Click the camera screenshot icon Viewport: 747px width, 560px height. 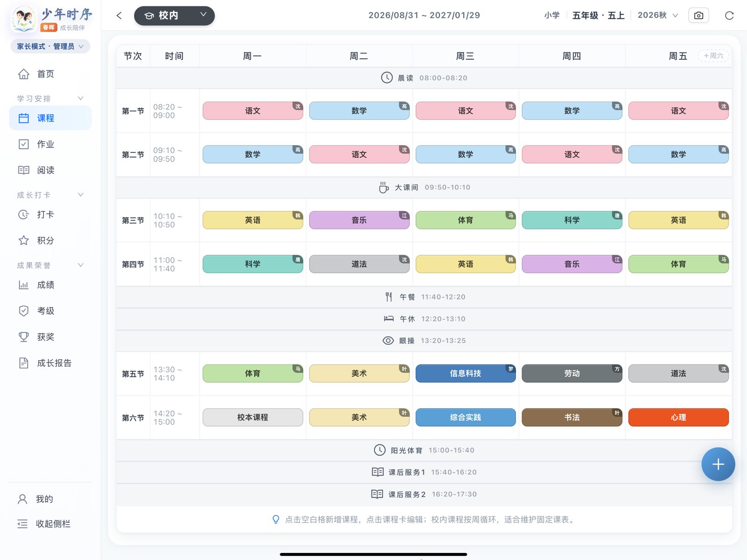click(698, 15)
